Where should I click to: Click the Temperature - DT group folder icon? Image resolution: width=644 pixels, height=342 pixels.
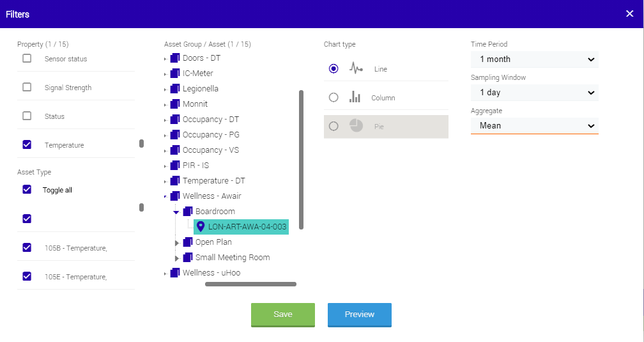point(175,180)
